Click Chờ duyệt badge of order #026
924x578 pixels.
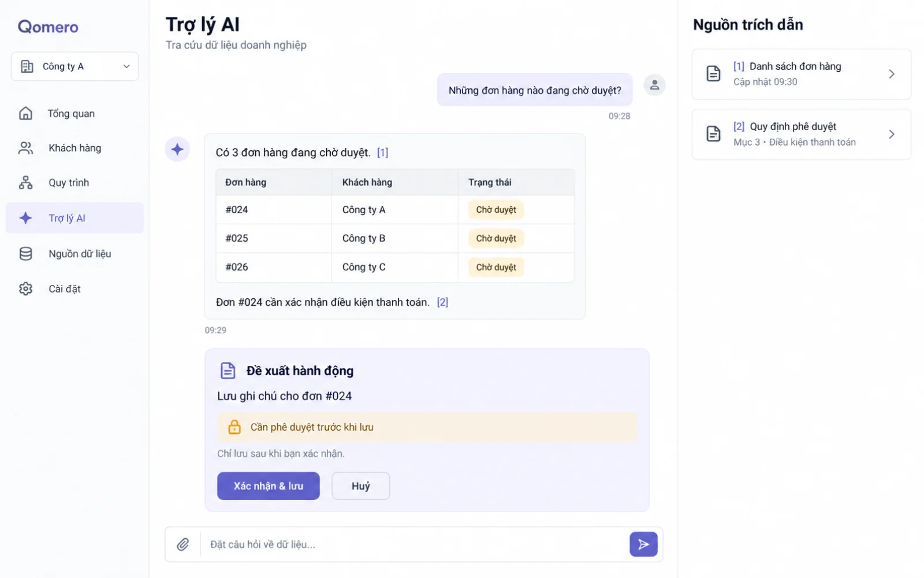[x=496, y=267]
